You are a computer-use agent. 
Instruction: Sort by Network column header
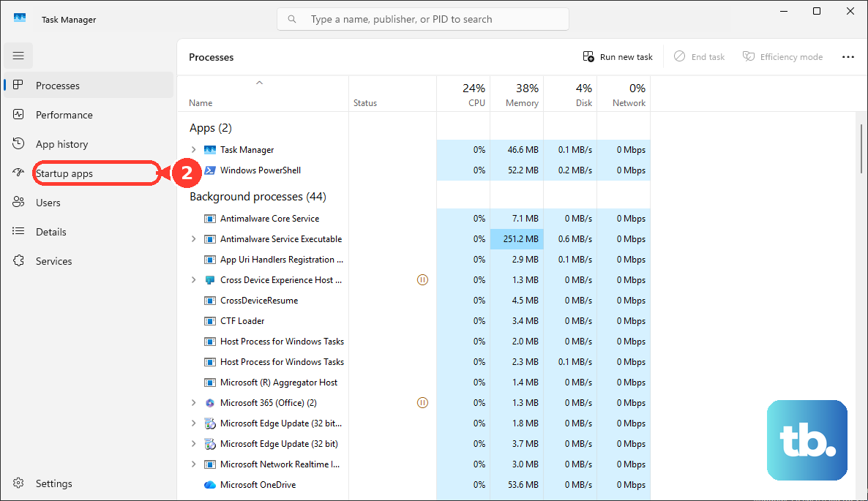point(624,94)
